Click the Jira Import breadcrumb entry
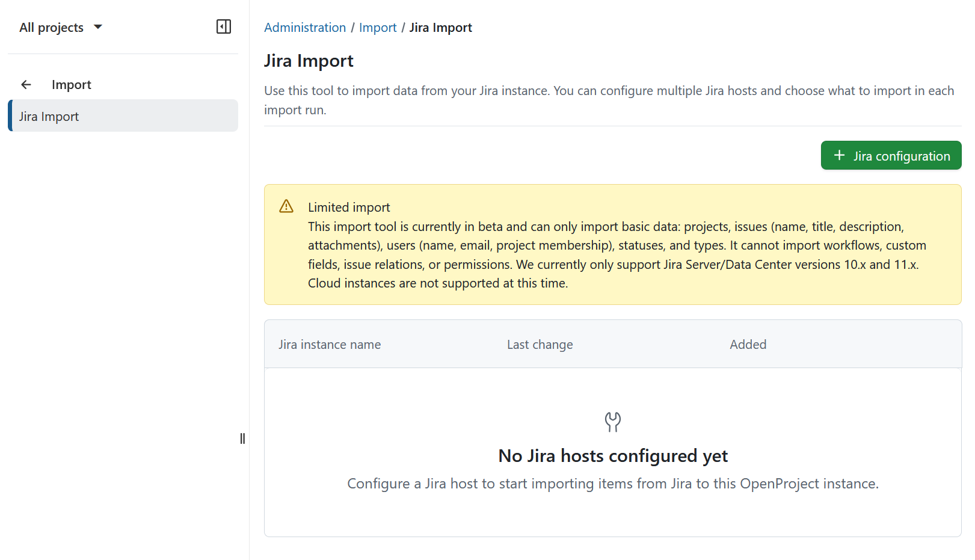The image size is (975, 560). tap(441, 27)
